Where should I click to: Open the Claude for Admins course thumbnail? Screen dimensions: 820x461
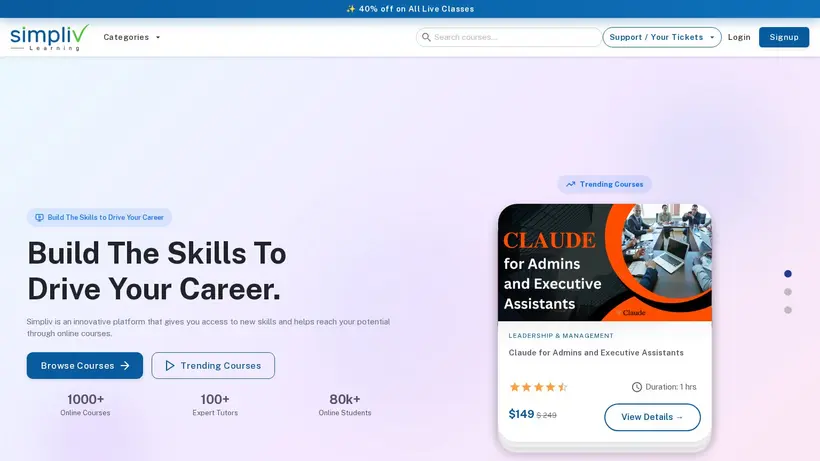coord(605,262)
